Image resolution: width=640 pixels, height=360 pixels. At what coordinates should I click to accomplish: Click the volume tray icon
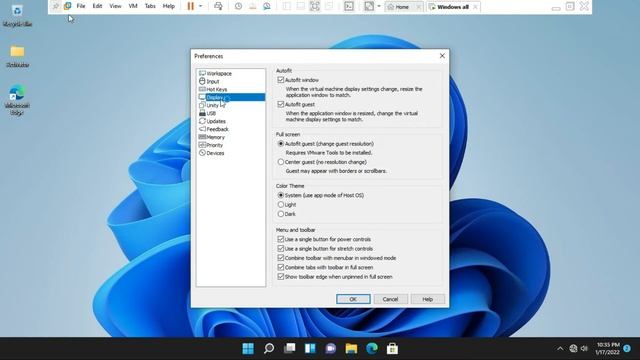click(x=584, y=348)
